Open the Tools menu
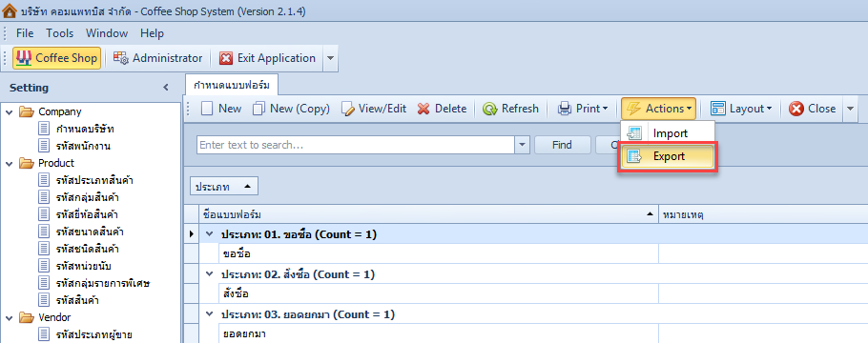The image size is (868, 343). pyautogui.click(x=60, y=33)
